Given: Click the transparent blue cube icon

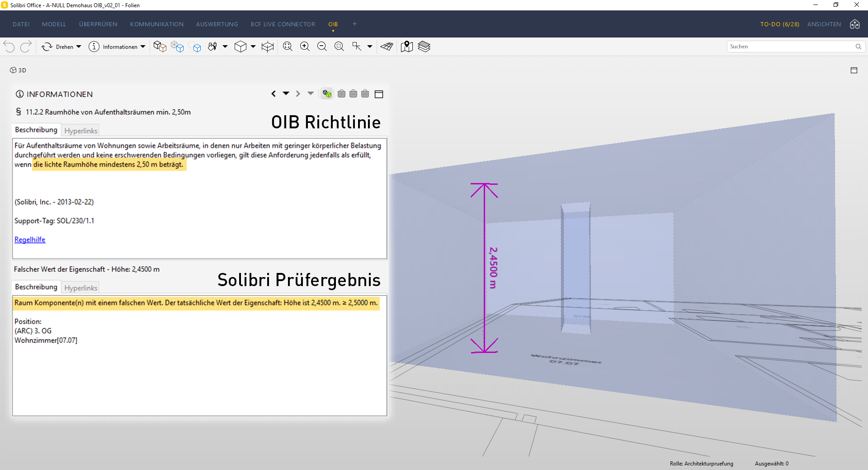Looking at the screenshot, I should tap(177, 47).
